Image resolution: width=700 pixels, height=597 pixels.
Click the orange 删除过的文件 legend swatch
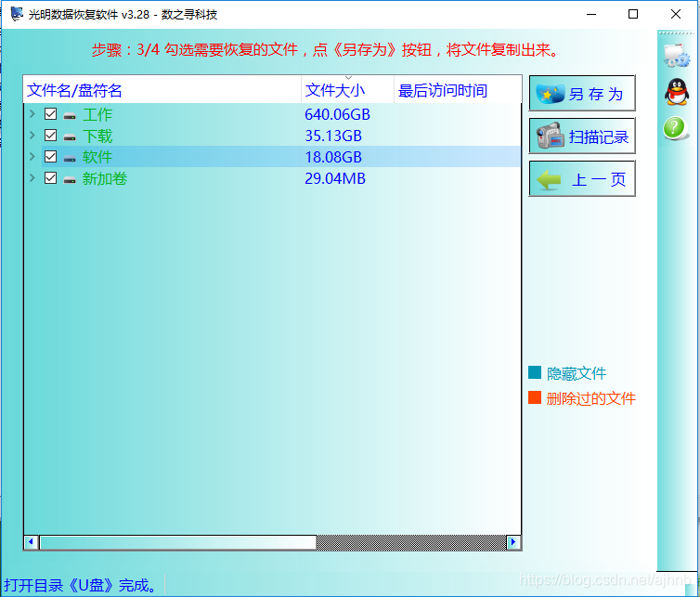[535, 397]
